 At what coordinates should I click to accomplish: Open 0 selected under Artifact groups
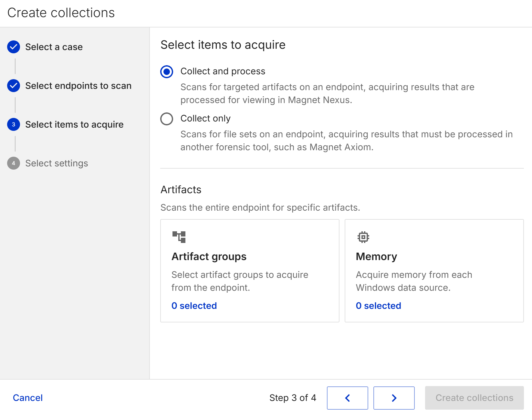(194, 306)
